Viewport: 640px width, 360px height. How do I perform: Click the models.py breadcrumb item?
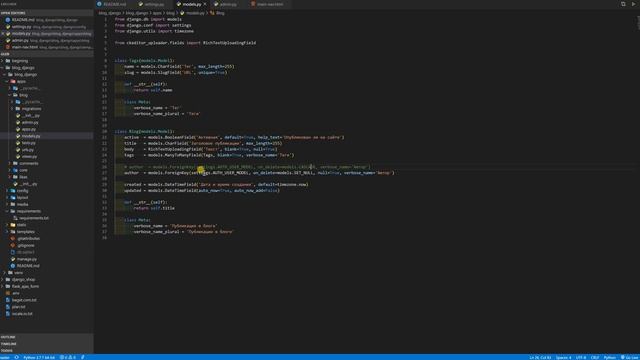193,13
